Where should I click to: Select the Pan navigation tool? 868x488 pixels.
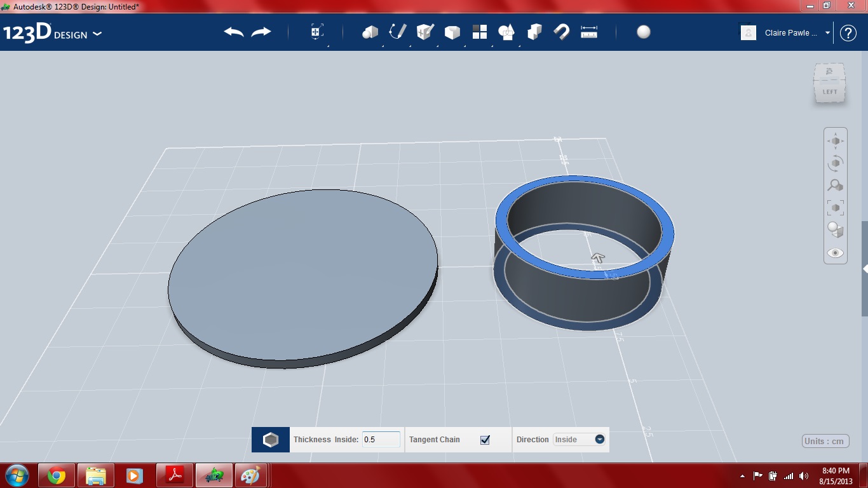pyautogui.click(x=836, y=141)
